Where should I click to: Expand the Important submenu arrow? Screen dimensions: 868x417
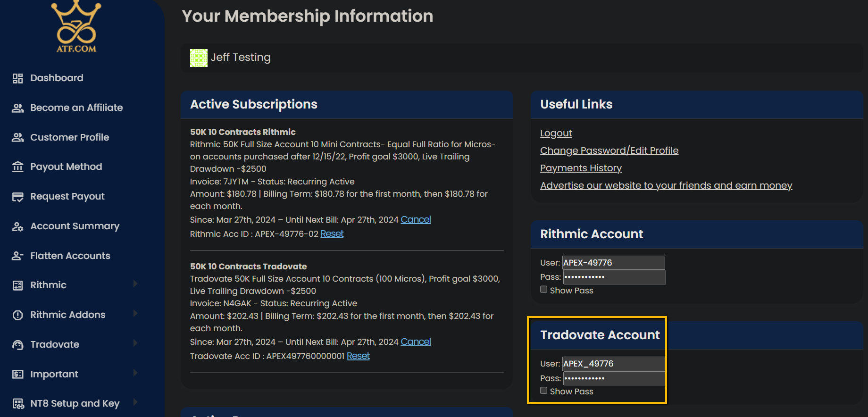pos(135,373)
